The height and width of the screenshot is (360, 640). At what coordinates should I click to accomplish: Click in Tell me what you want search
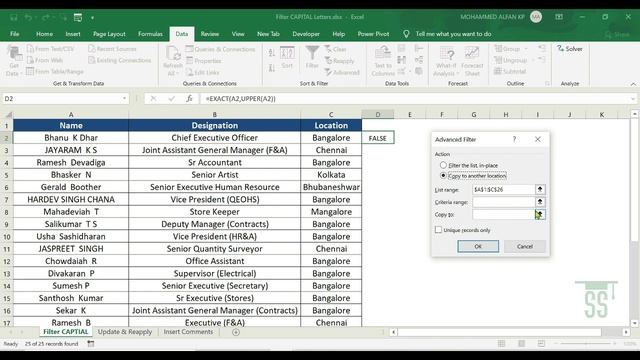click(453, 34)
